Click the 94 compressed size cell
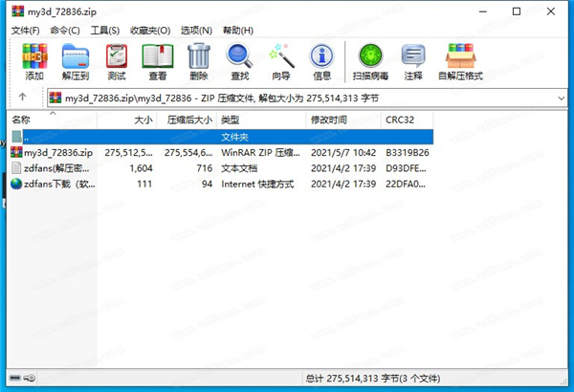 [x=208, y=184]
